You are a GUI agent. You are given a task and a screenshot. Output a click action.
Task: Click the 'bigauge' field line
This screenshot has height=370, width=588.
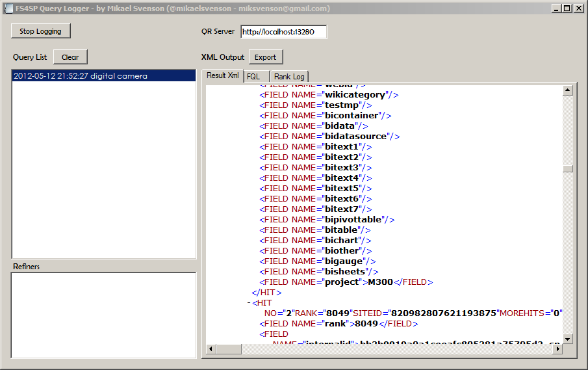tap(318, 261)
